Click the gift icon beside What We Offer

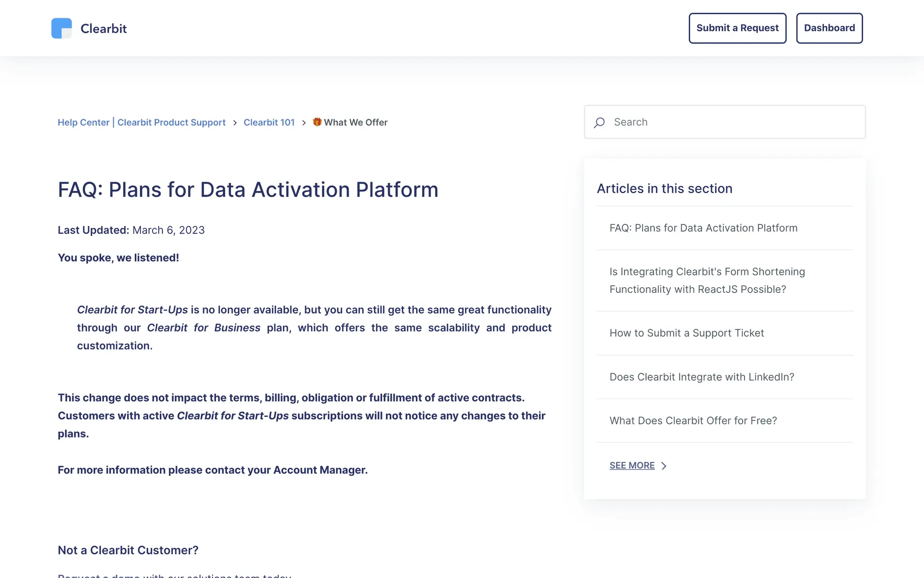317,122
